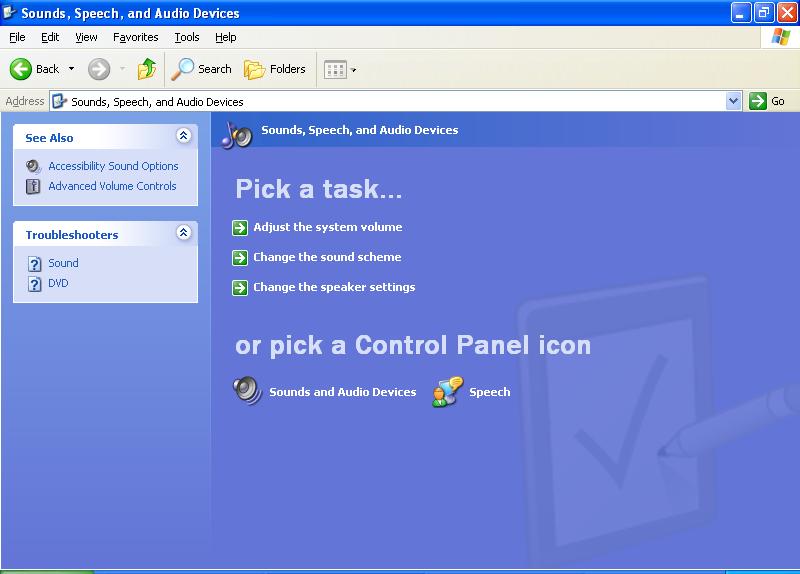Click the Sound troubleshooter question icon
Viewport: 800px width, 574px height.
34,264
